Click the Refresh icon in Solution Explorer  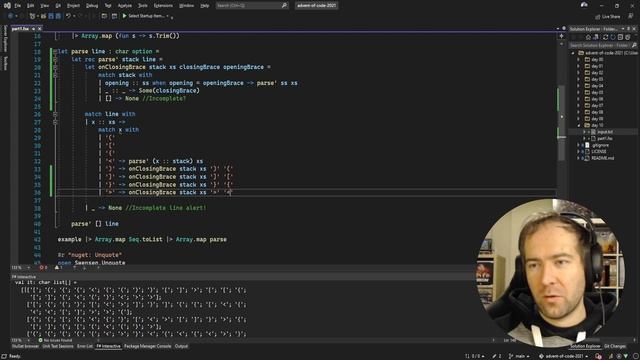[x=613, y=37]
